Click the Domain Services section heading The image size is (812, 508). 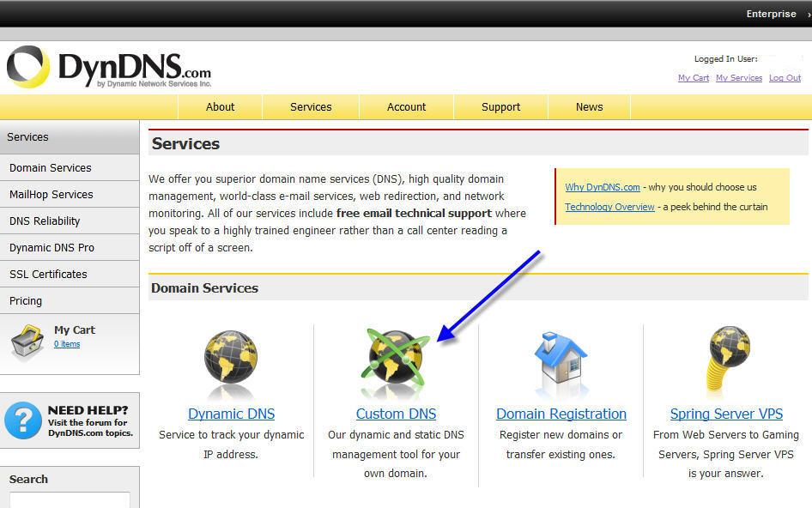click(x=204, y=288)
